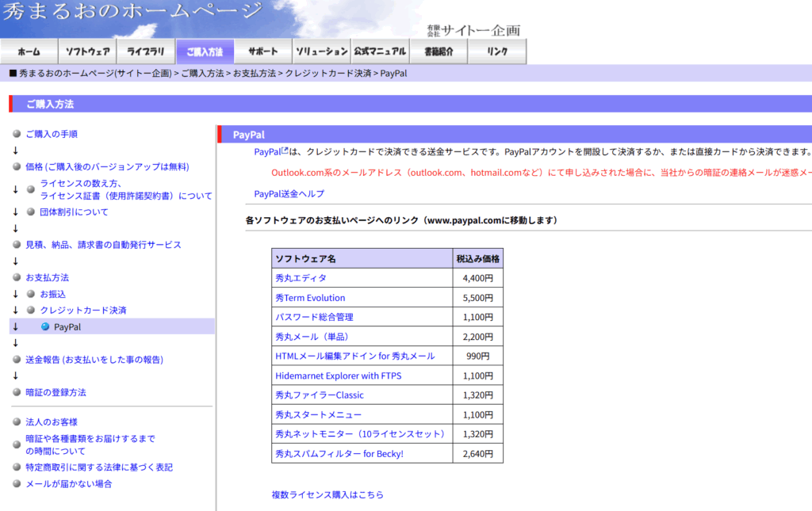Select クレジットカード決済 sidebar item

pos(83,310)
